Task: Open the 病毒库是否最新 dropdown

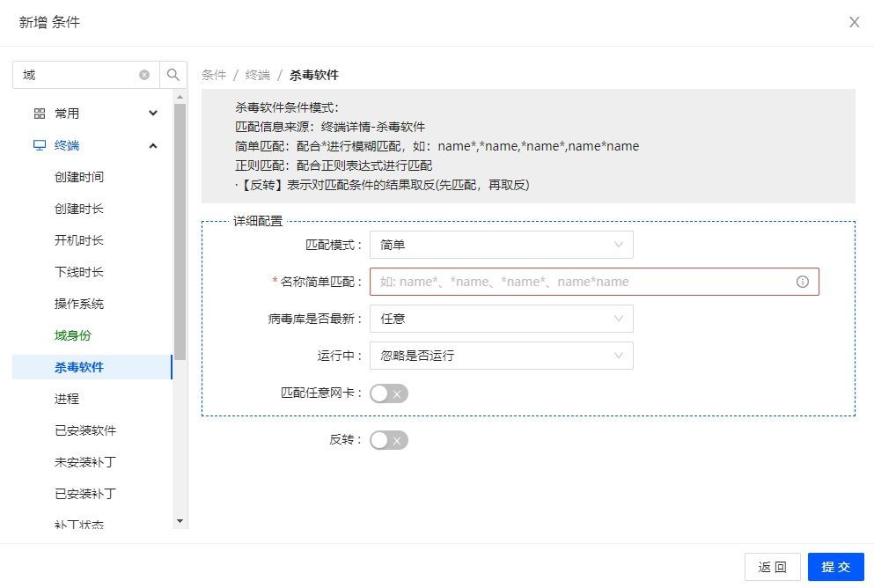Action: click(x=502, y=319)
